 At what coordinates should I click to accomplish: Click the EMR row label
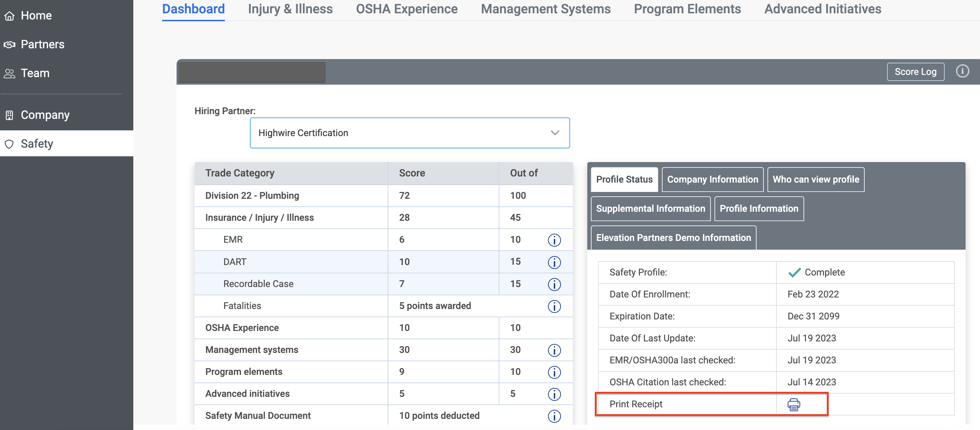tap(233, 240)
